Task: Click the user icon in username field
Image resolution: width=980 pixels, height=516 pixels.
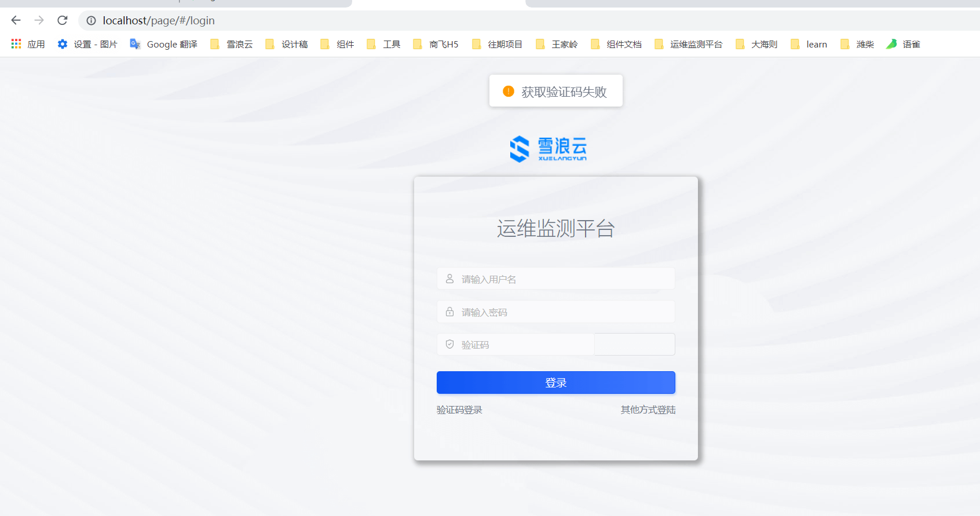Action: [x=449, y=279]
